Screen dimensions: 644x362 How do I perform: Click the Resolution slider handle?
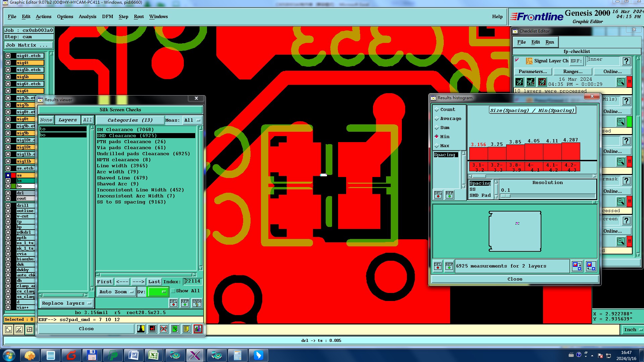[505, 196]
